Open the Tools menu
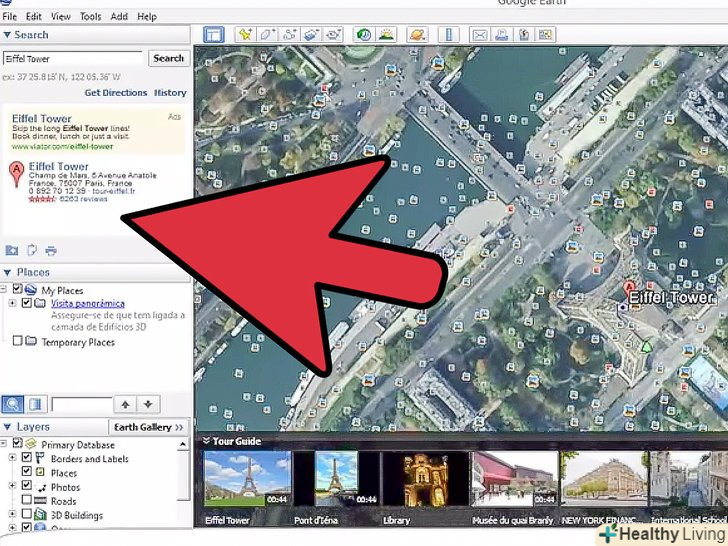This screenshot has height=546, width=728. (x=90, y=17)
